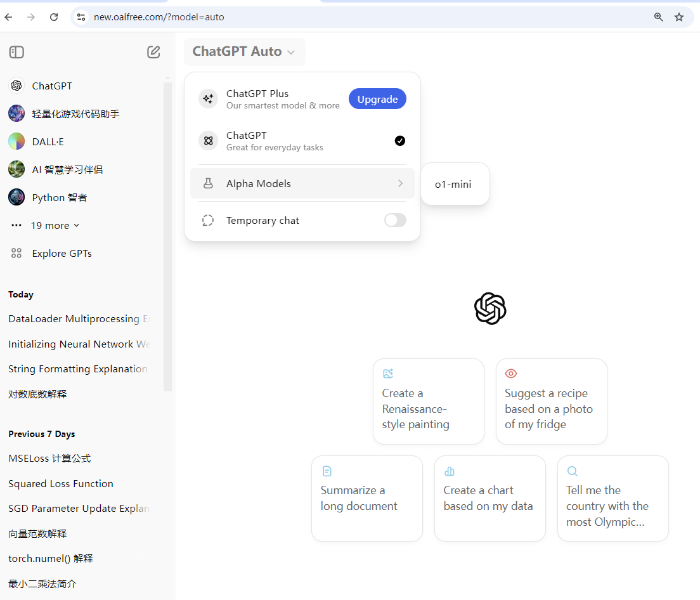Click the search icon on Olympic country card
Viewport: 700px width, 600px height.
(573, 471)
